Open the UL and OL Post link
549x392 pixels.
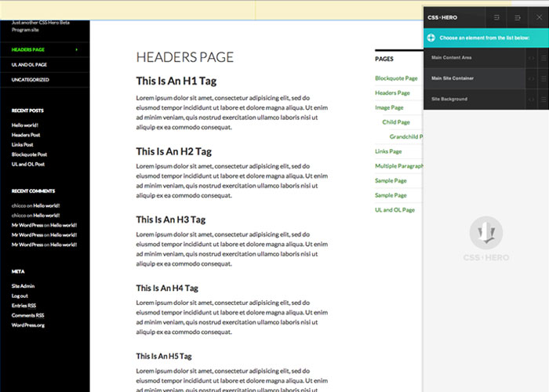(x=28, y=165)
